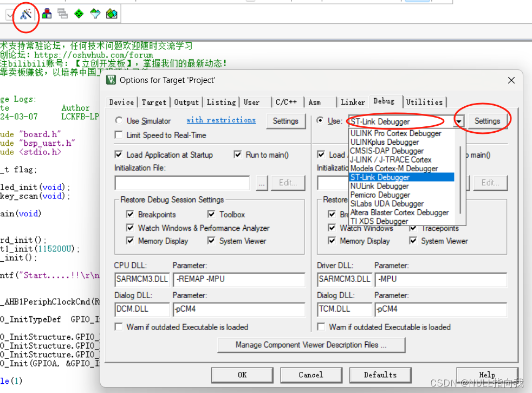The image size is (532, 393).
Task: Click the -REMAP -MPU parameter field
Action: click(x=239, y=279)
